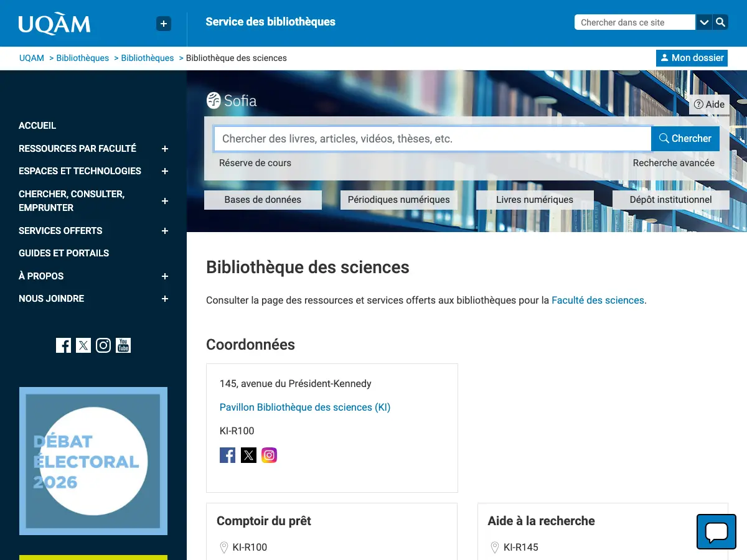Open Ressources par faculté menu item
This screenshot has height=560, width=747.
[x=77, y=149]
